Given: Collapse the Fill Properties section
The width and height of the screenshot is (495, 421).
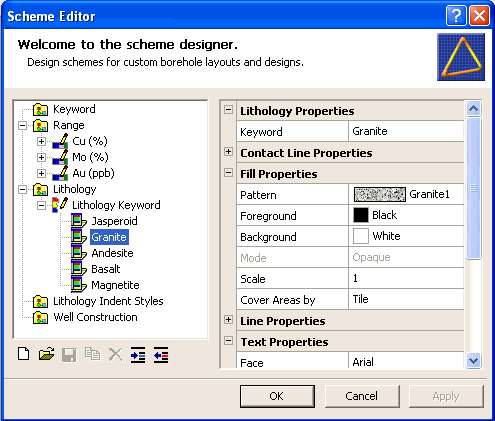Looking at the screenshot, I should pyautogui.click(x=228, y=173).
